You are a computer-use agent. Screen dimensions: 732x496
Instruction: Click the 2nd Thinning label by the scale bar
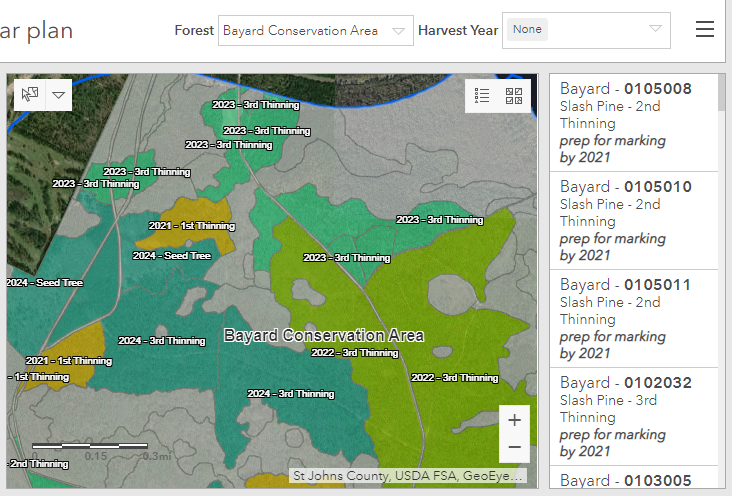coord(39,463)
